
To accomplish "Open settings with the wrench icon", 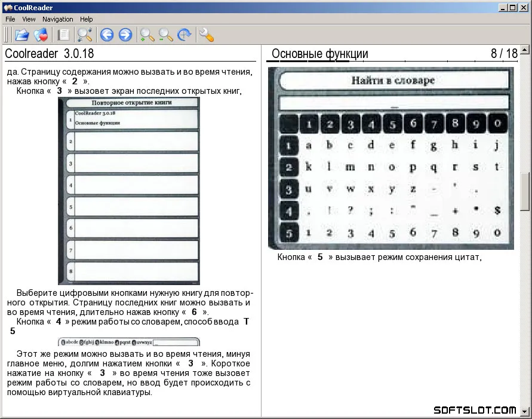I will 206,35.
